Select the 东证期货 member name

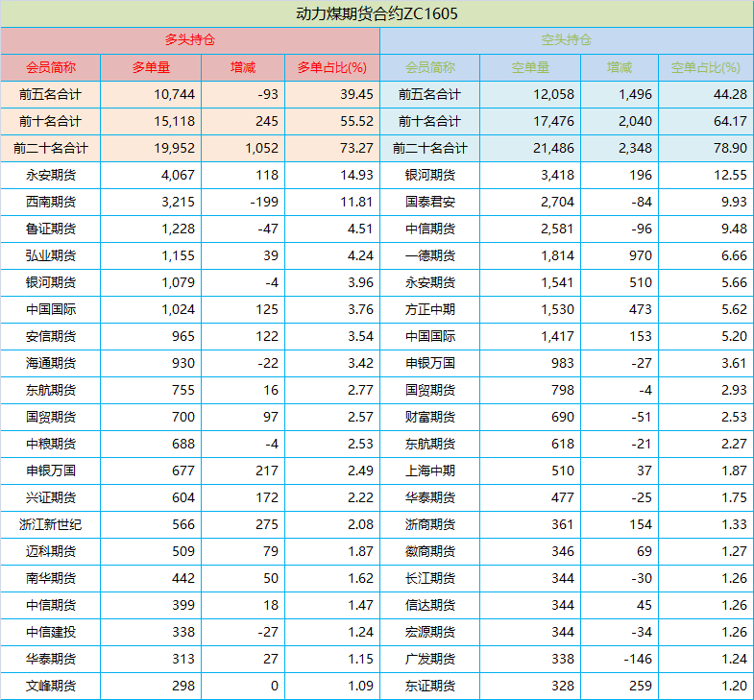[x=430, y=687]
